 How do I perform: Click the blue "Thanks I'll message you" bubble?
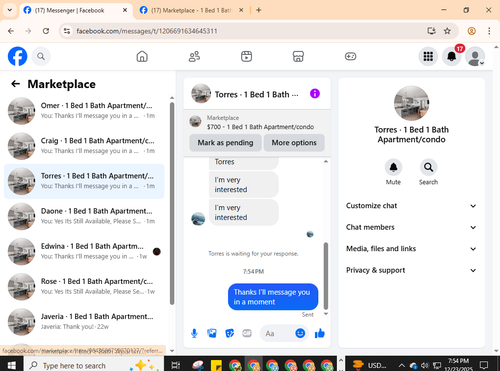coord(273,297)
